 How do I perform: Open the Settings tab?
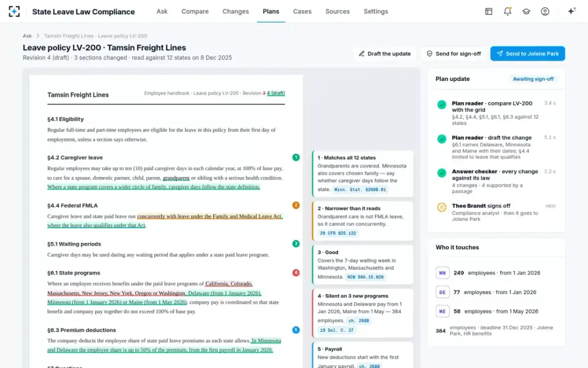pyautogui.click(x=376, y=11)
